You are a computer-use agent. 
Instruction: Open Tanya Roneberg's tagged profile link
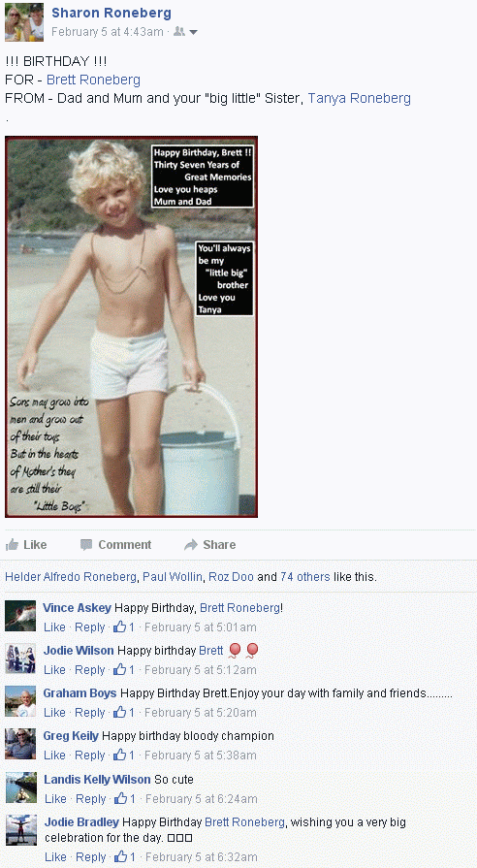(359, 99)
